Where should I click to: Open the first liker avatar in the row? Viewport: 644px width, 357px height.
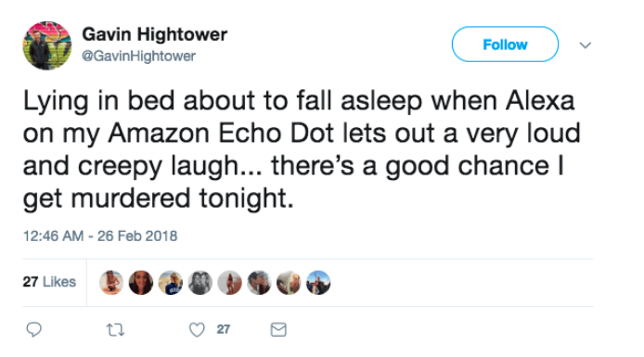tap(111, 283)
